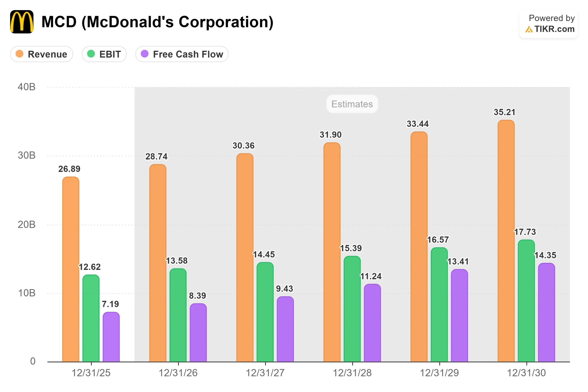The width and height of the screenshot is (588, 392).
Task: Click the 31.90 revenue bar for 12/31/28
Action: pos(332,252)
